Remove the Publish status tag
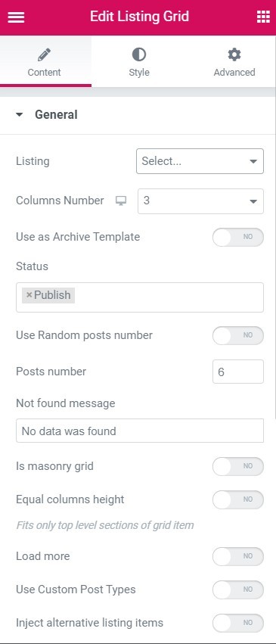 pyautogui.click(x=29, y=295)
